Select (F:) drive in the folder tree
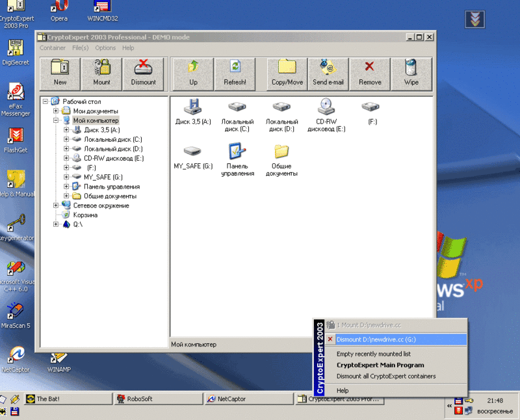 coord(91,168)
